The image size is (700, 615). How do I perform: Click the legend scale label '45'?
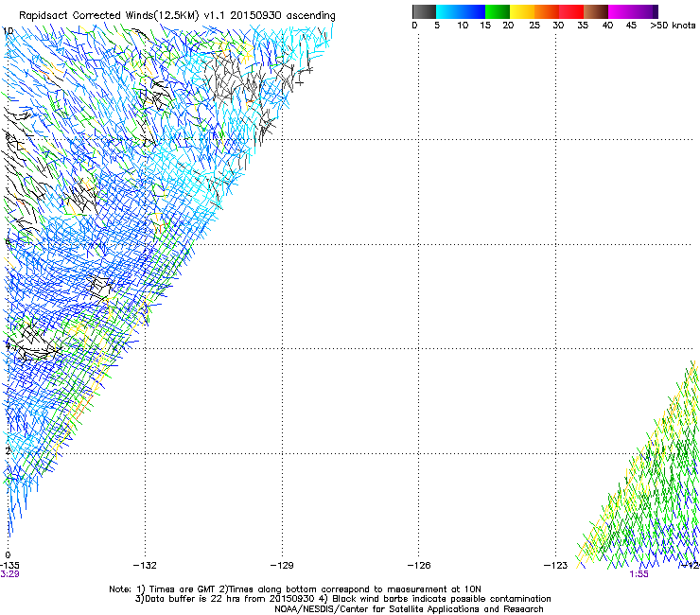(631, 26)
